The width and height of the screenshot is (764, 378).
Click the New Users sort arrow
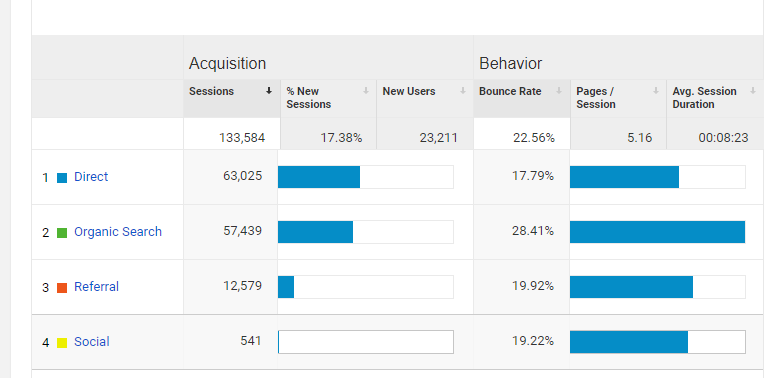[x=462, y=91]
